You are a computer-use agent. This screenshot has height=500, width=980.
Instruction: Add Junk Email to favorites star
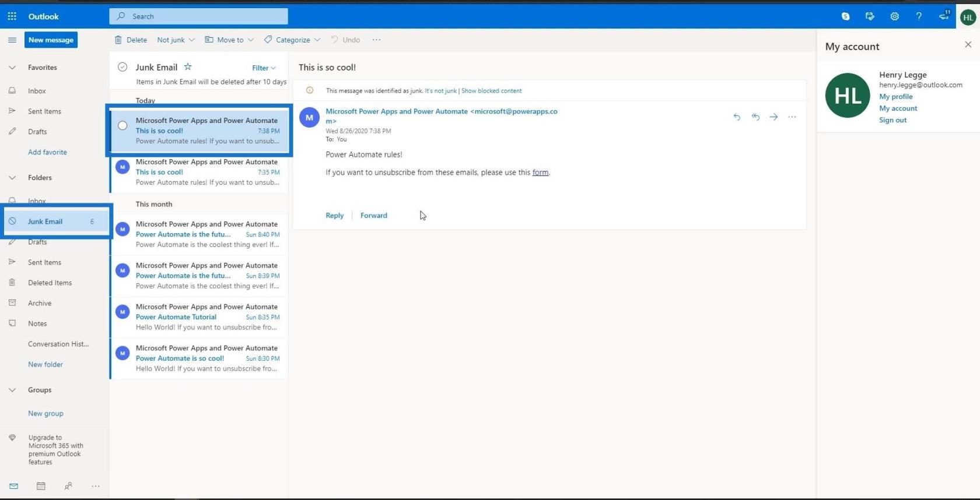(188, 67)
